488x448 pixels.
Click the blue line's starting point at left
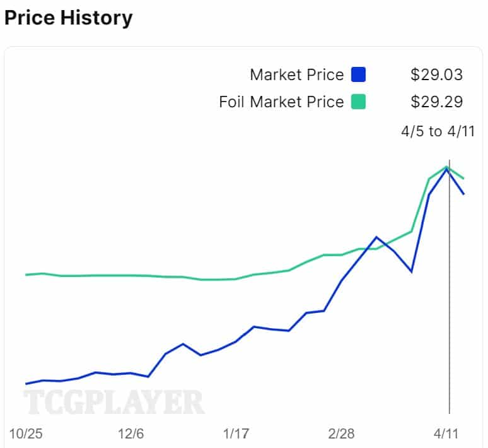click(26, 384)
